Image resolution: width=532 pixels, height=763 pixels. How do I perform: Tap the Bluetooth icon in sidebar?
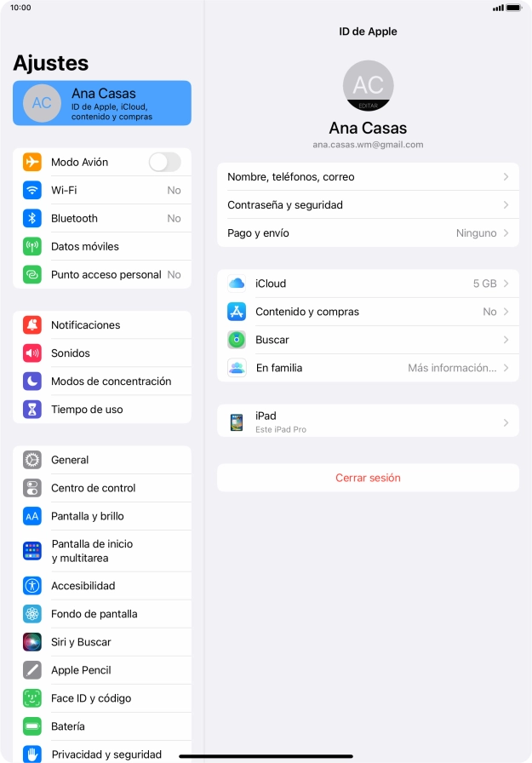[32, 219]
